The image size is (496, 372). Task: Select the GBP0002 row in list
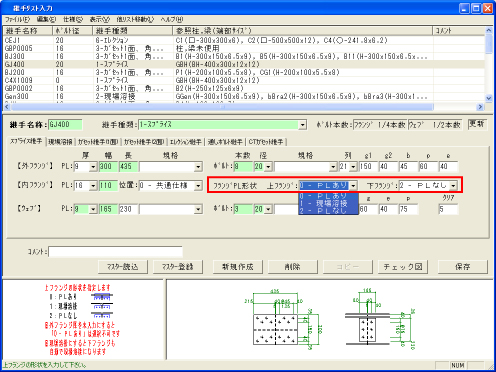[243, 88]
